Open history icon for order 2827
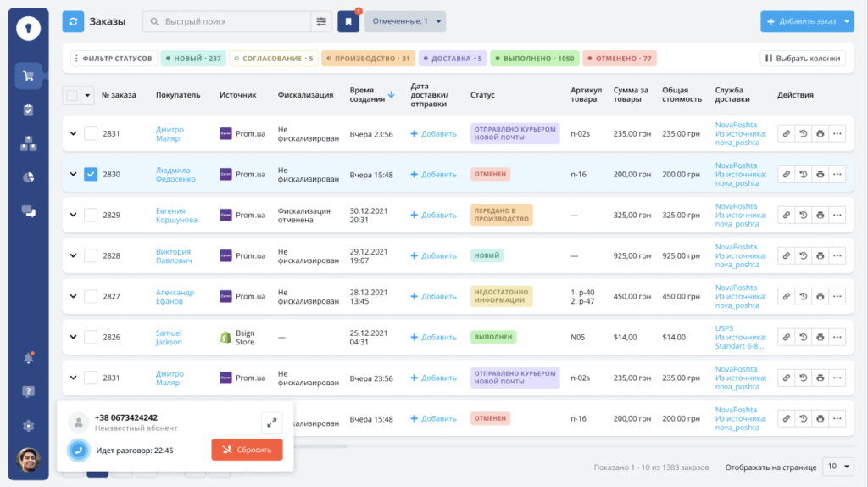The width and height of the screenshot is (868, 487). 804,296
